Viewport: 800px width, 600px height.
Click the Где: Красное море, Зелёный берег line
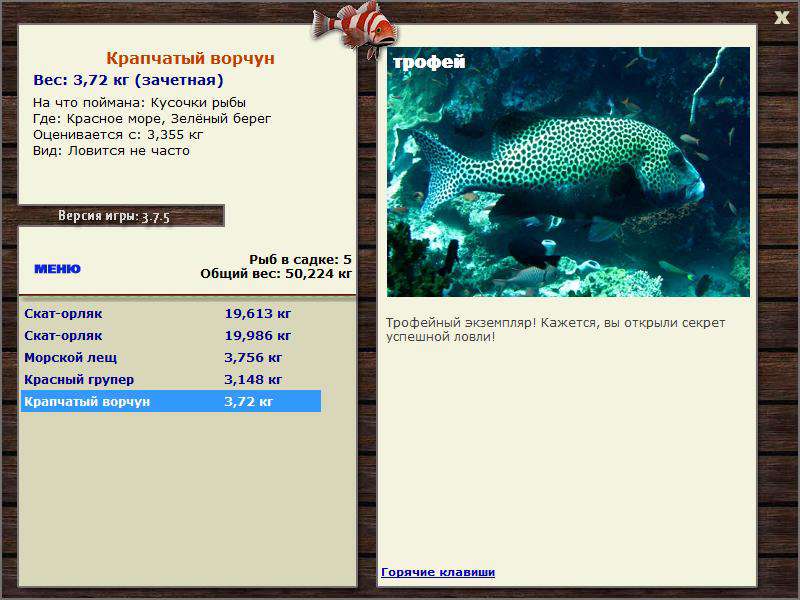point(152,119)
